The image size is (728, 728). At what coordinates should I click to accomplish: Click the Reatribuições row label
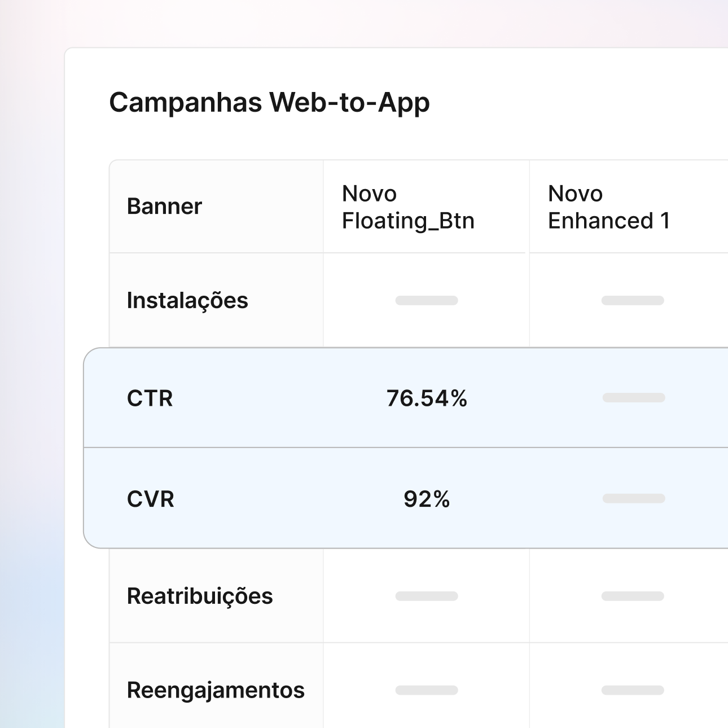point(200,596)
